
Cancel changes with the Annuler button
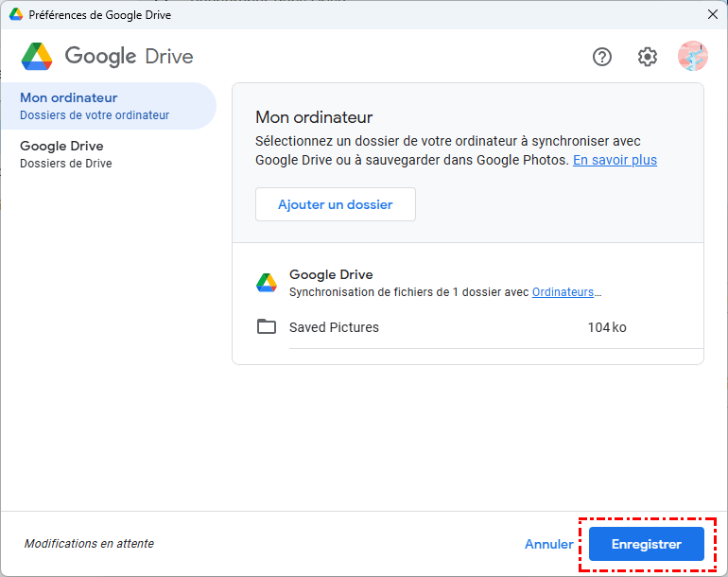click(548, 544)
